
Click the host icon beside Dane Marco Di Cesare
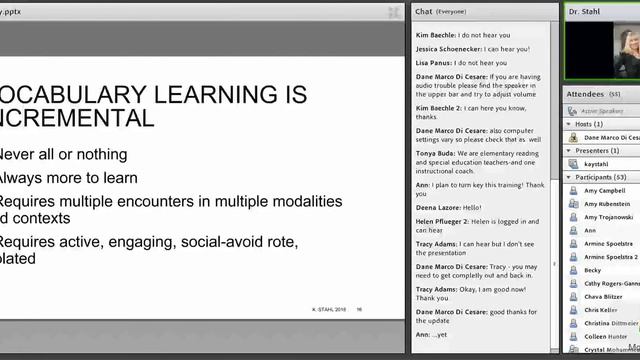(573, 138)
